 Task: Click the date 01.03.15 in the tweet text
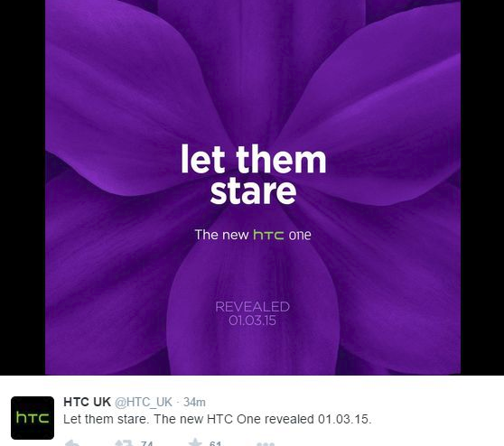tap(343, 419)
